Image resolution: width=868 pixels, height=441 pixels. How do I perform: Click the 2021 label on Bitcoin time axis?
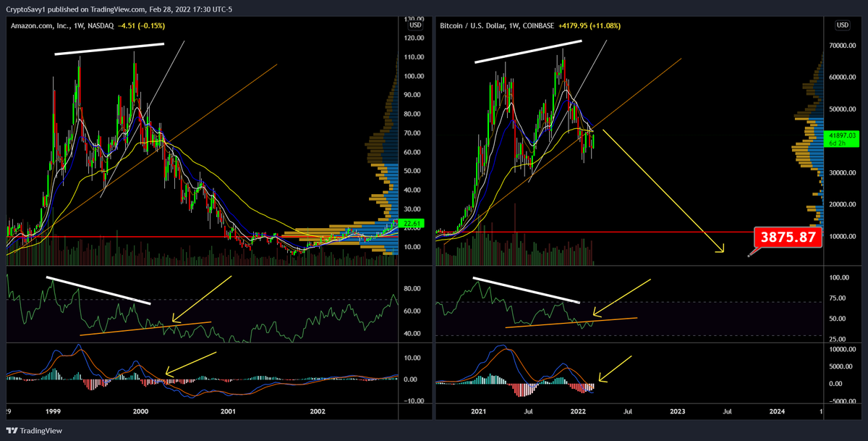pos(478,410)
